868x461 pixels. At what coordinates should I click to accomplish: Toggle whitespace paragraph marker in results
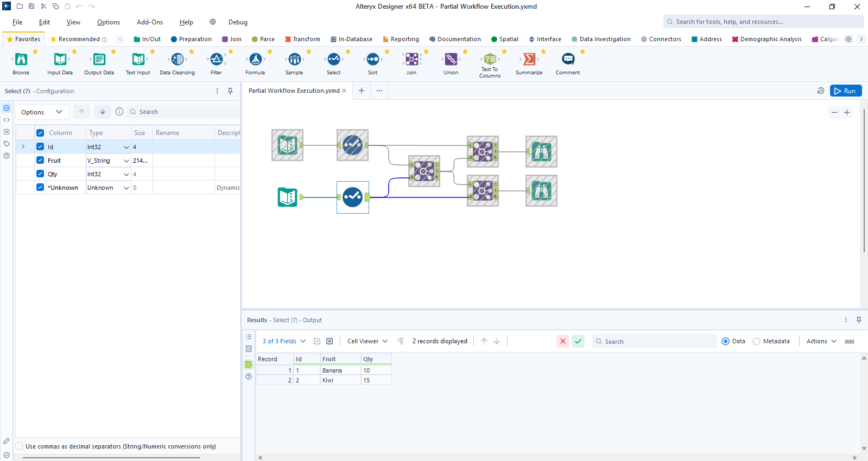point(401,341)
